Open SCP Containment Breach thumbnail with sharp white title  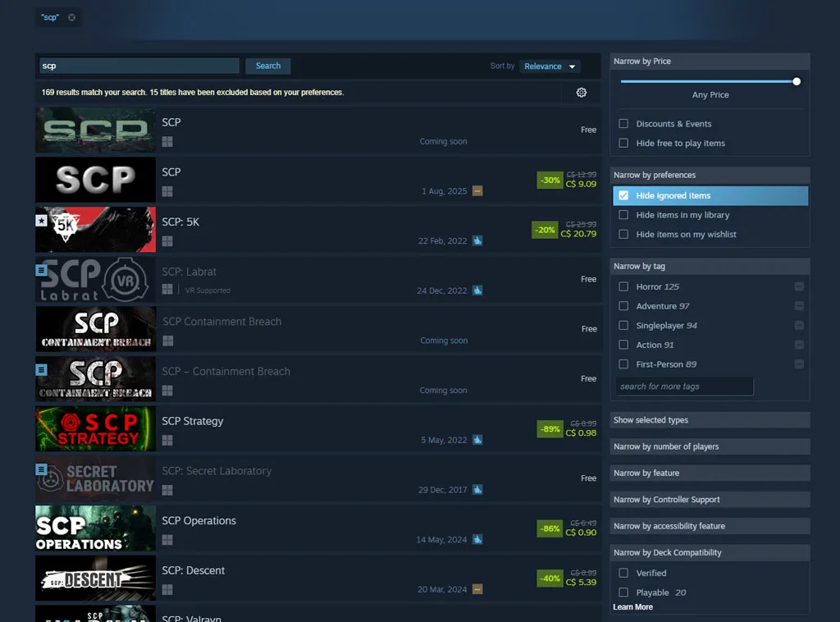(x=96, y=329)
